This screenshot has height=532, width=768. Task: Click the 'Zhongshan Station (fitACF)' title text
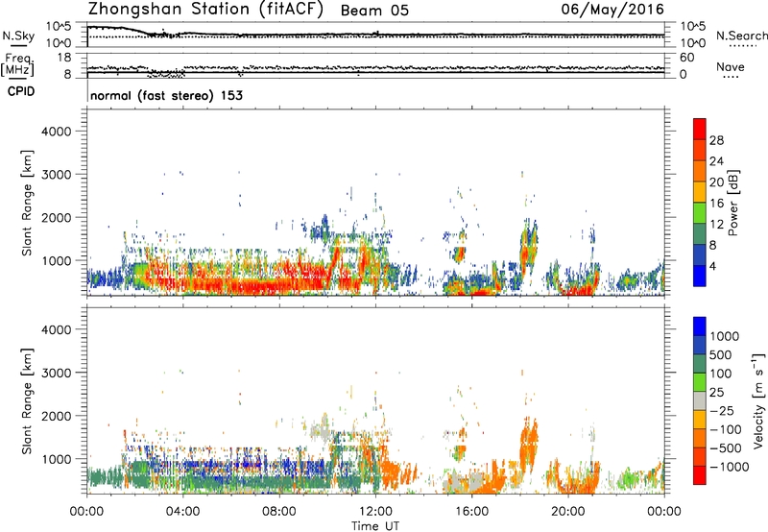tap(205, 10)
